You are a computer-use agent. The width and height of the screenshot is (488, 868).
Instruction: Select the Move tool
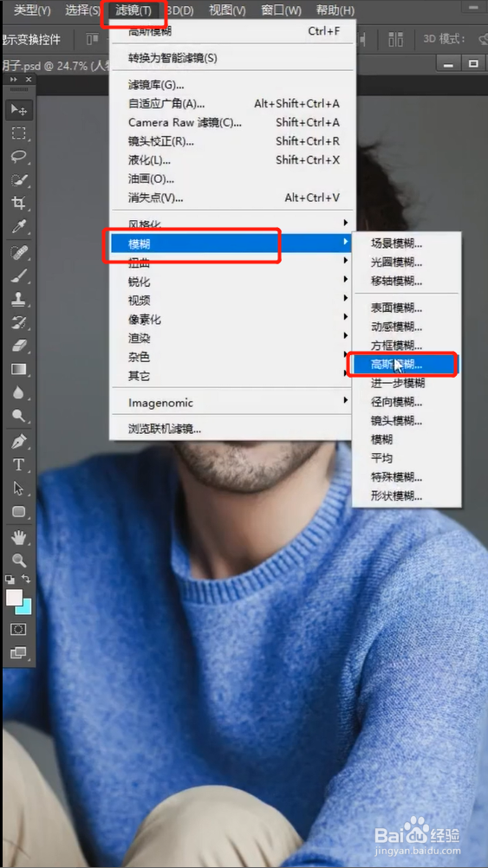click(19, 110)
